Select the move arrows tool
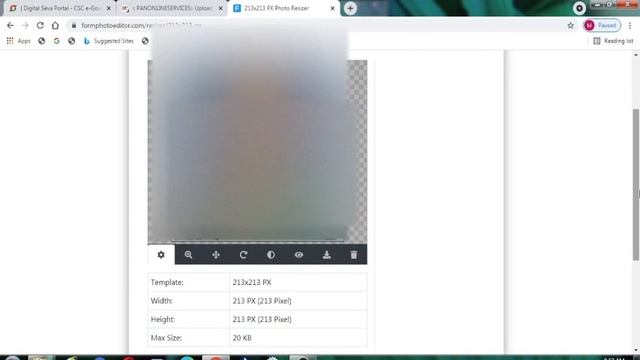This screenshot has height=360, width=640. tap(216, 255)
